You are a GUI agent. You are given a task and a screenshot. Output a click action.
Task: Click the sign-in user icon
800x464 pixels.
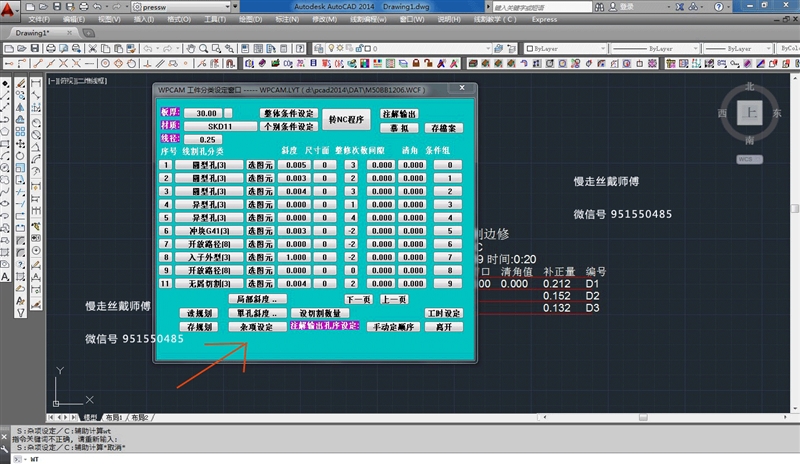coord(611,6)
